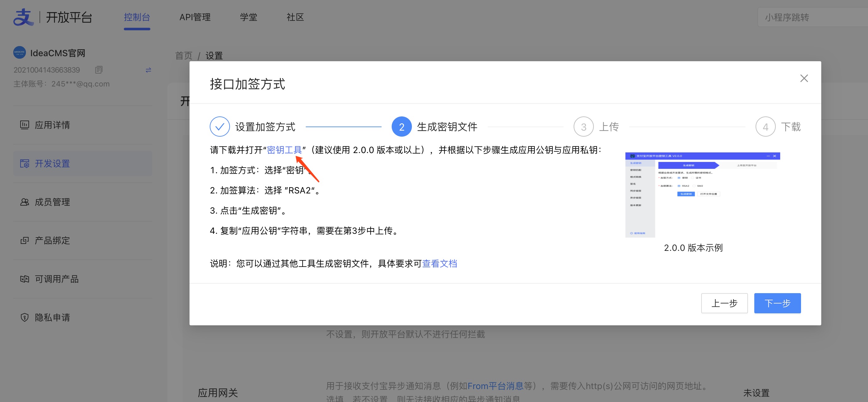Open 产品绑定 in the sidebar
This screenshot has width=868, height=402.
52,240
